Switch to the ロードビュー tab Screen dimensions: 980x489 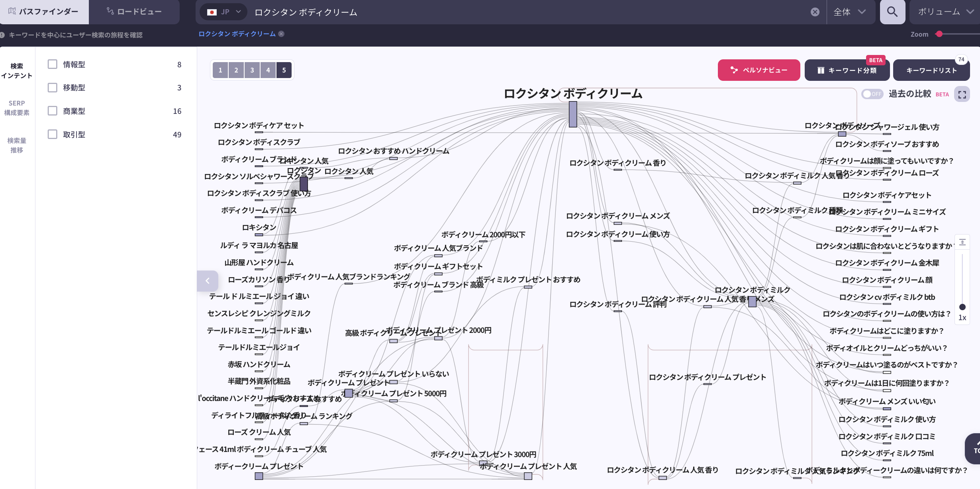pyautogui.click(x=134, y=12)
